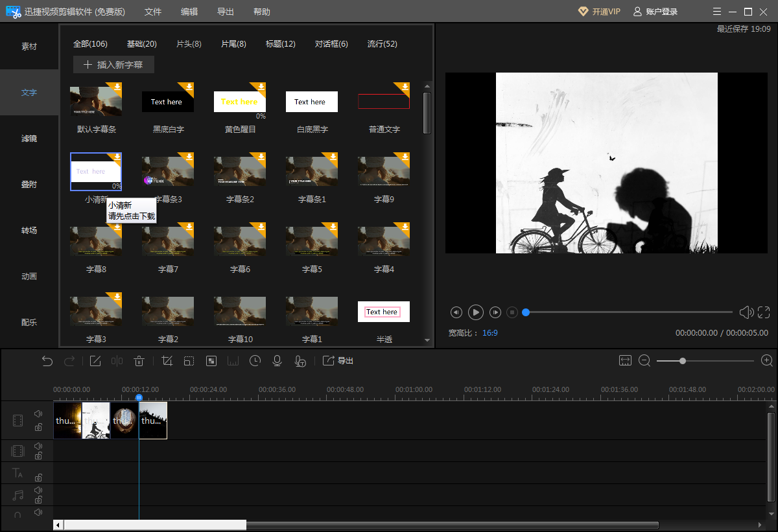The image size is (778, 532).
Task: Select the crop tool icon
Action: (167, 361)
